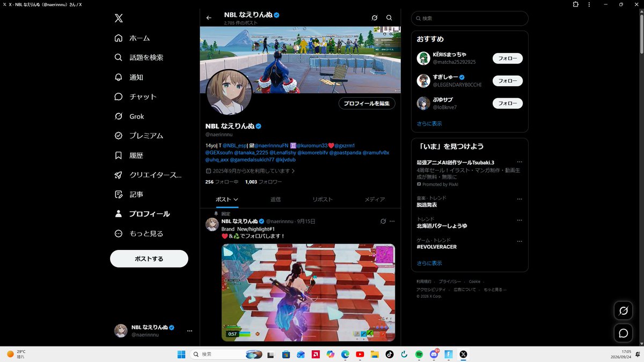The image size is (644, 362).
Task: Open TikTok from the taskbar
Action: tap(389, 354)
